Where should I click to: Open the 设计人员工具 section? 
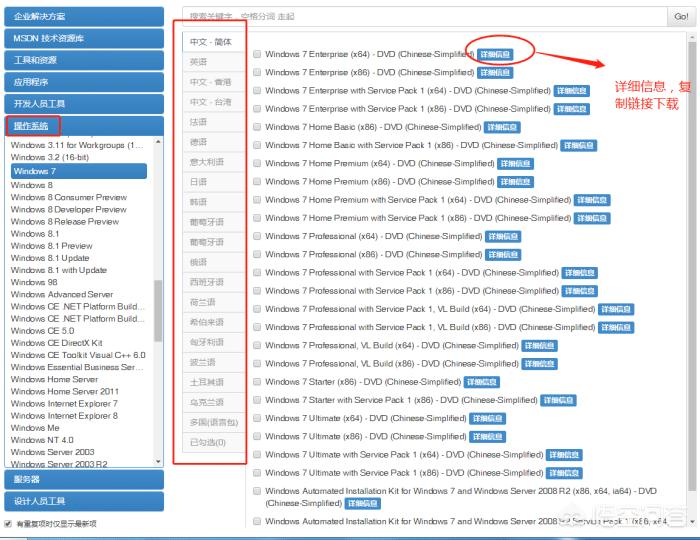tap(84, 501)
